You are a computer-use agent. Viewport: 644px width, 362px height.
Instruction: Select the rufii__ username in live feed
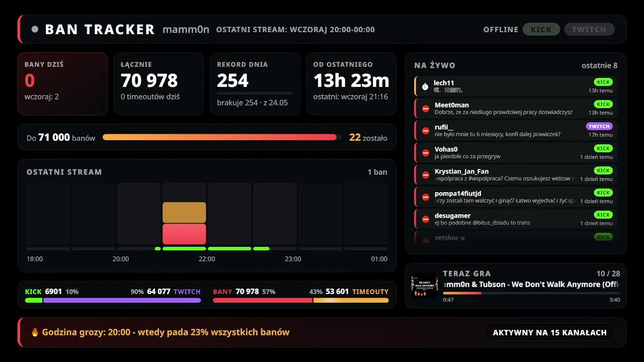click(x=444, y=127)
